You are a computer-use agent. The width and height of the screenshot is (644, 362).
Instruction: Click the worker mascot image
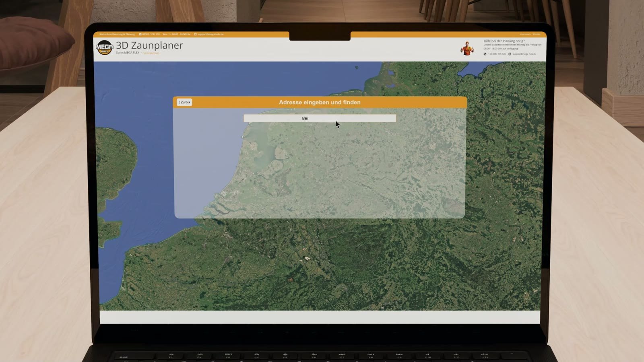click(467, 48)
